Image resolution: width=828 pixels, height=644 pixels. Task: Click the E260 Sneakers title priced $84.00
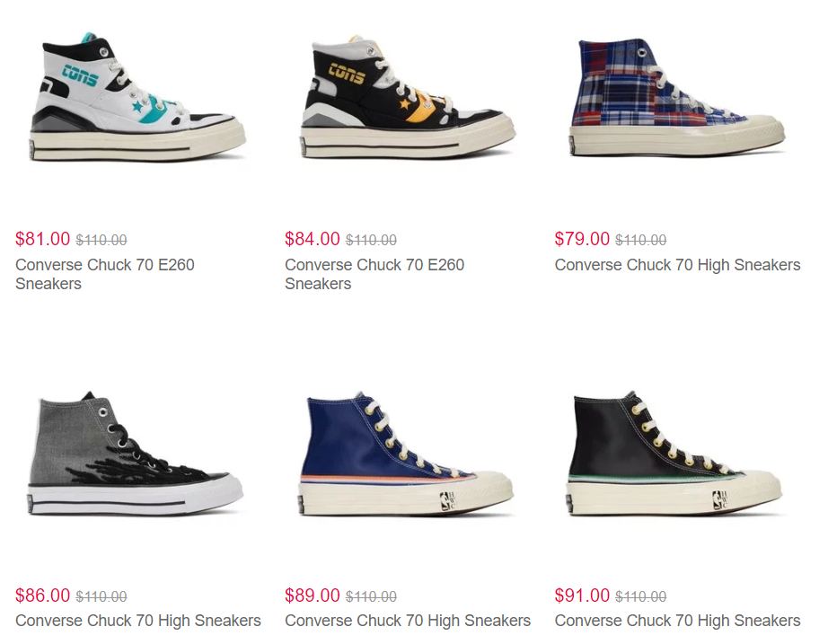[374, 274]
